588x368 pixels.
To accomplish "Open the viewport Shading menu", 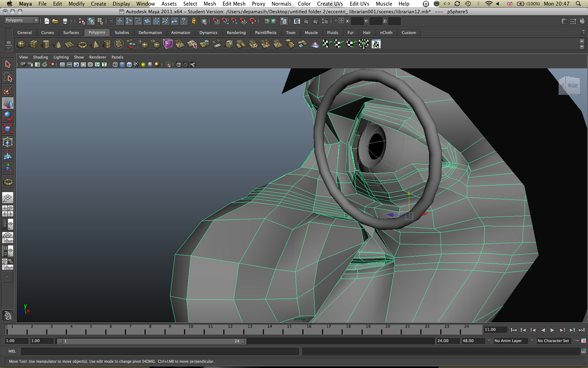I will tap(40, 57).
